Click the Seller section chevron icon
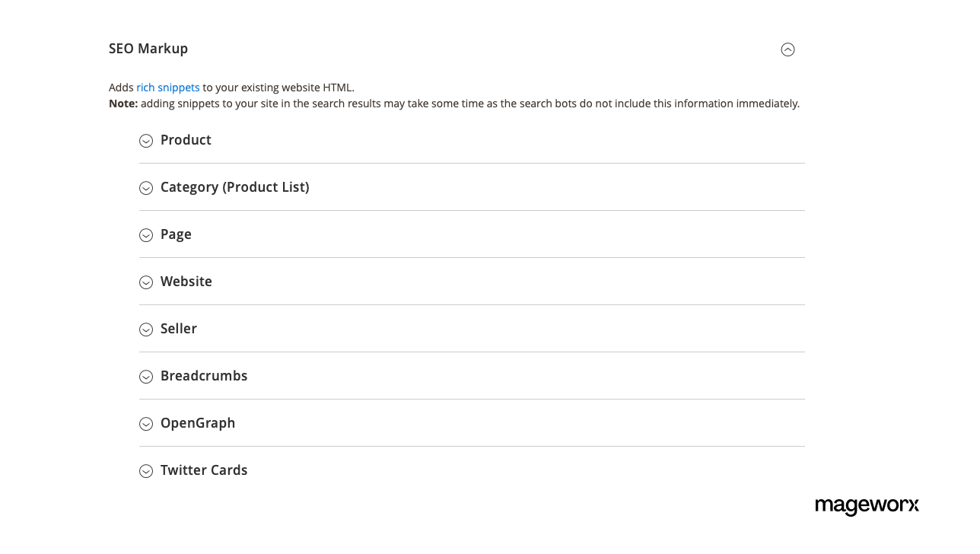The height and width of the screenshot is (554, 980). [146, 330]
